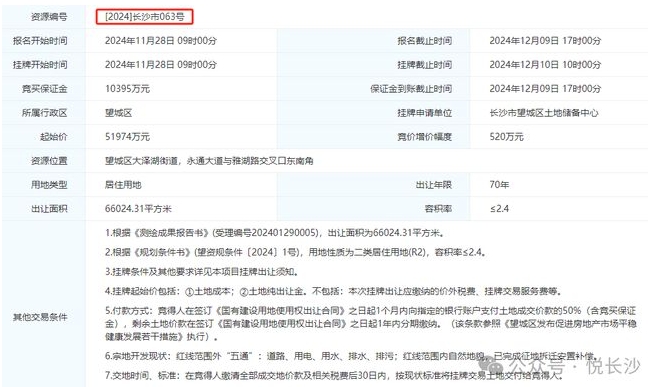Viewport: 648px width, 387px height.
Task: Select condition 1 about 测绘成果报告书
Action: point(275,233)
